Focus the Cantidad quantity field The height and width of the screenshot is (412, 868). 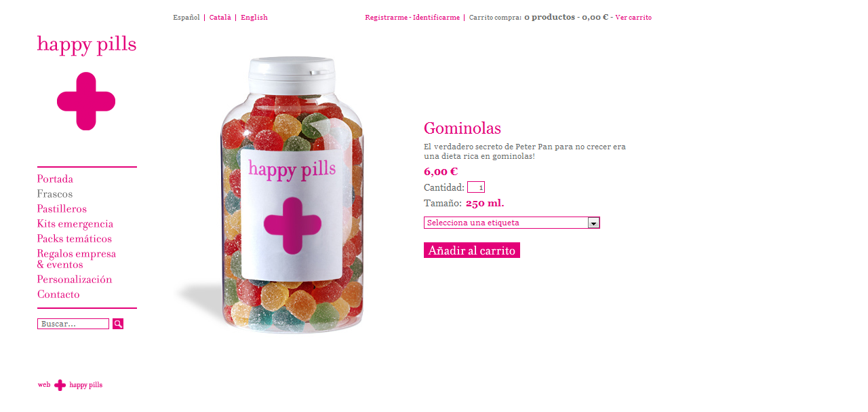[x=476, y=187]
